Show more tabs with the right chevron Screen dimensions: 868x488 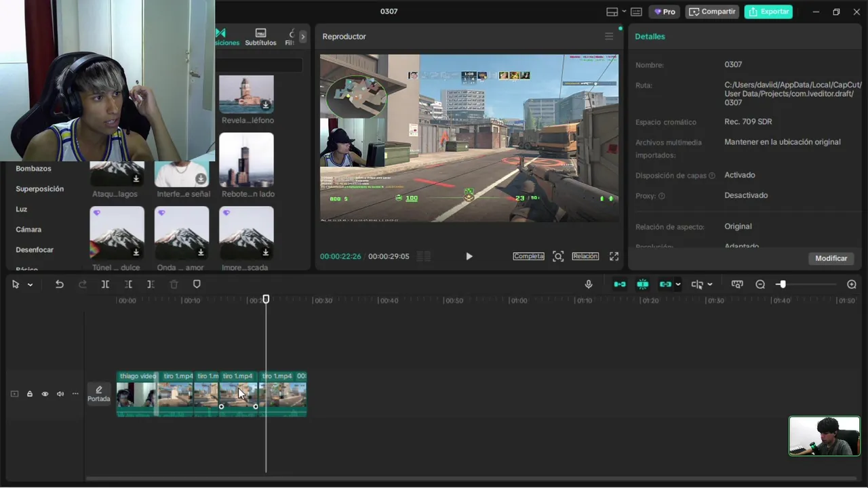tap(302, 37)
